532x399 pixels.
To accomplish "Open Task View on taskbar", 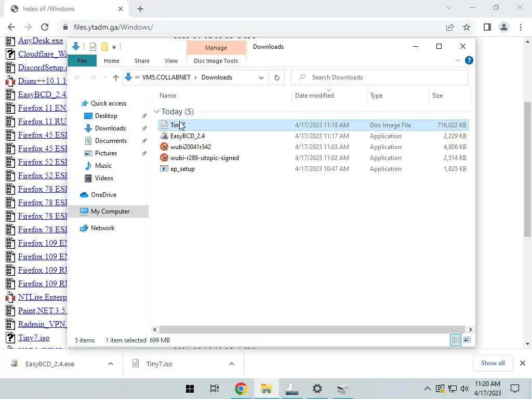I will (215, 389).
